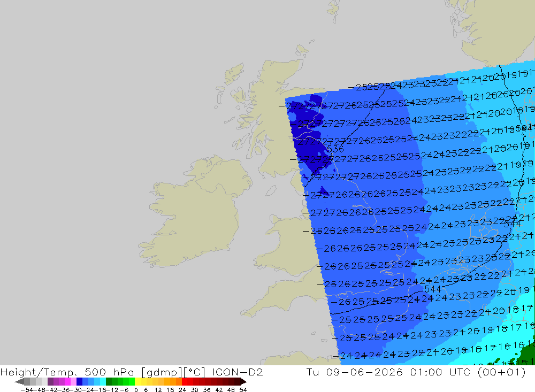This screenshot has height=392, width=535.
Task: Select the pale pink legend swatch
Action: point(73,382)
